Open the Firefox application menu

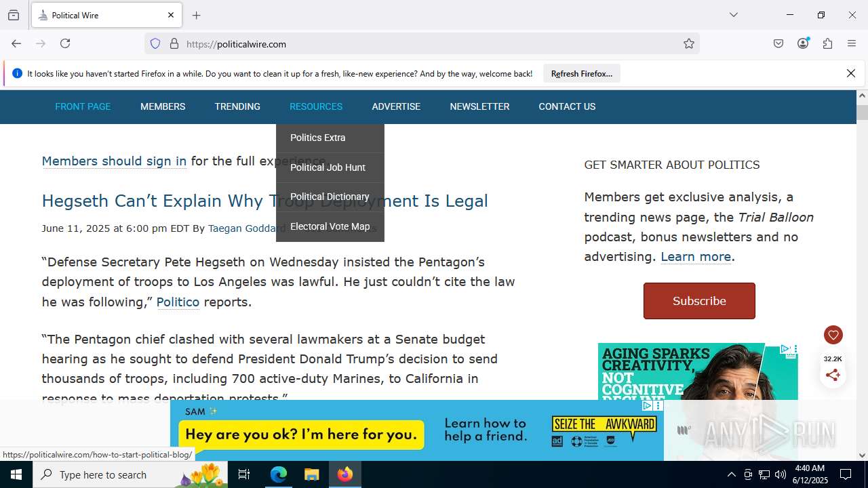[x=852, y=43]
